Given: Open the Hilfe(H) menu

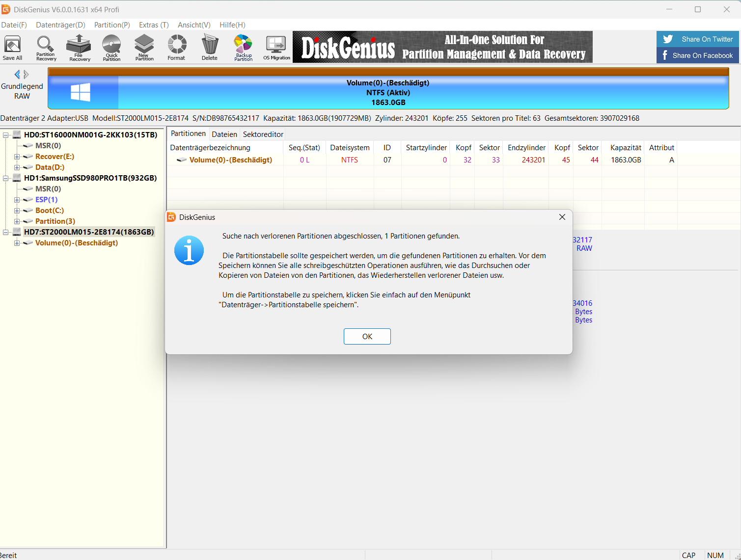Looking at the screenshot, I should [x=232, y=25].
